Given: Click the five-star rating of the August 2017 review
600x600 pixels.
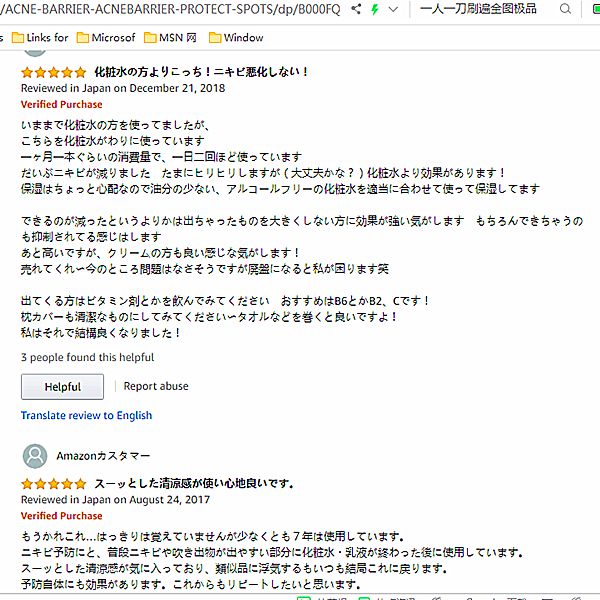Looking at the screenshot, I should pos(53,484).
